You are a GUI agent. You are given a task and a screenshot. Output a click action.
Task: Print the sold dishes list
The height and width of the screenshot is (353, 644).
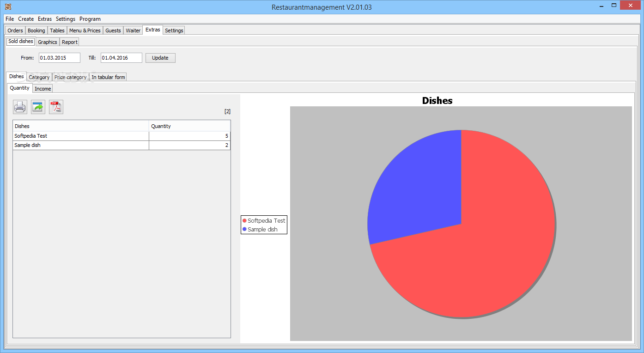tap(20, 107)
